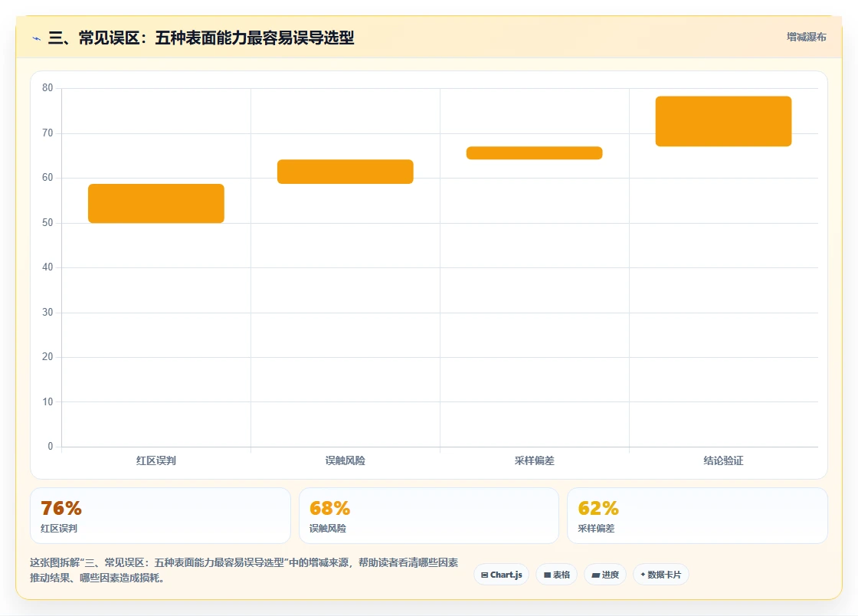Click the 增减瀑布 label in the header
This screenshot has width=858, height=616.
pyautogui.click(x=806, y=38)
